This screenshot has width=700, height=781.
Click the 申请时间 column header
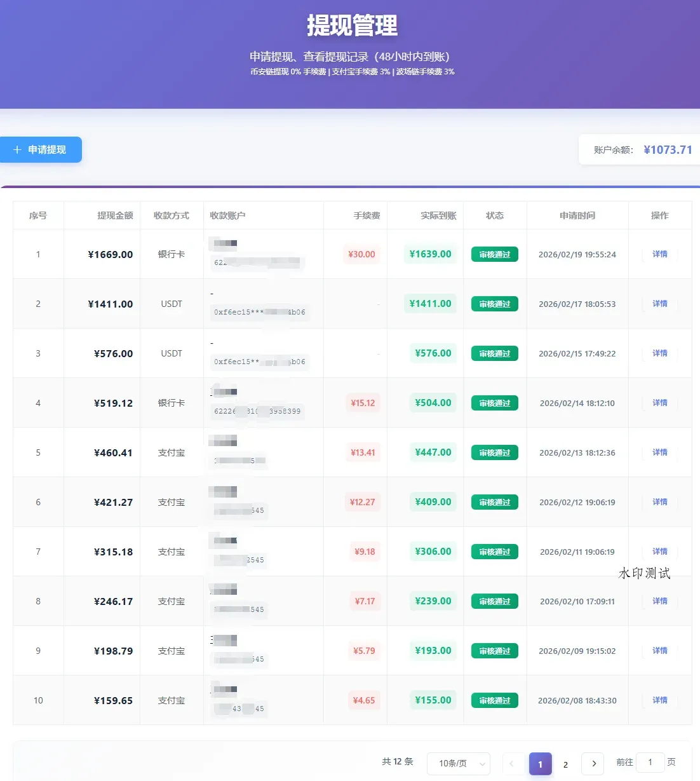[577, 215]
